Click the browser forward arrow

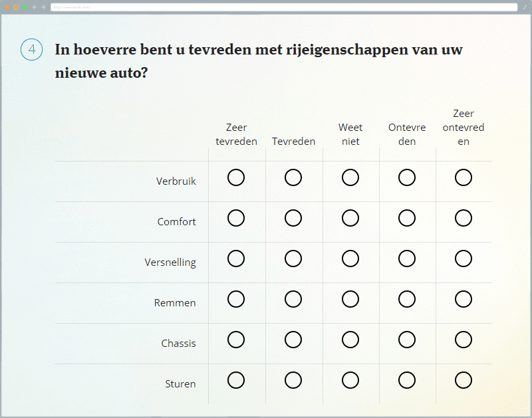pyautogui.click(x=43, y=7)
